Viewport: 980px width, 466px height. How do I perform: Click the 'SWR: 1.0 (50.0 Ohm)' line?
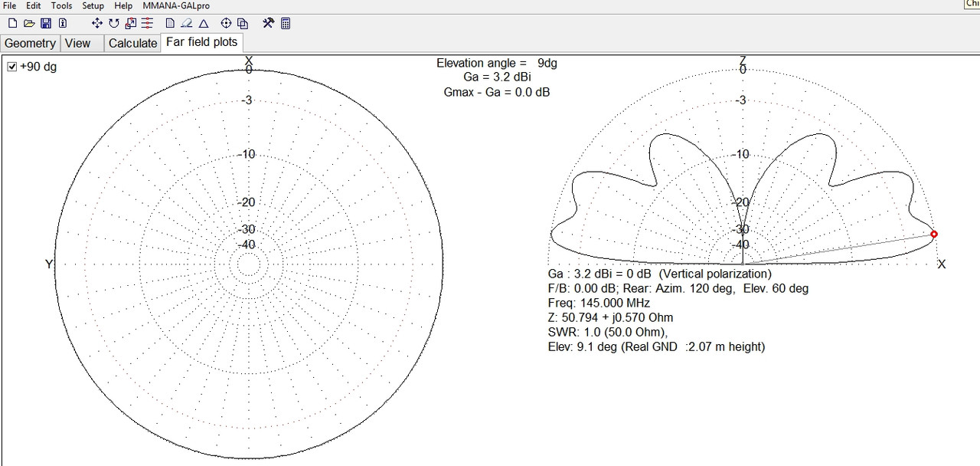tap(608, 332)
